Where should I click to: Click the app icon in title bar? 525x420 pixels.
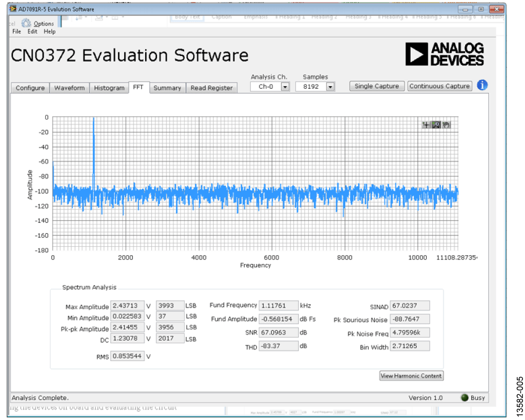coord(13,9)
